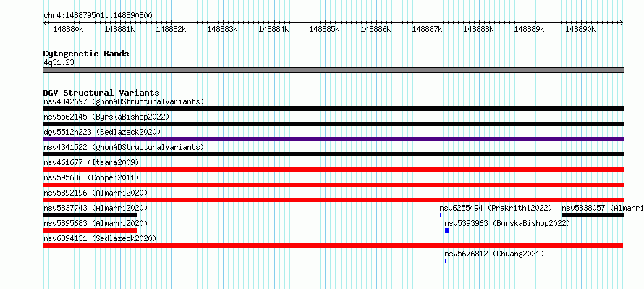Select the red bar under nsv6394131
Viewport: 644px width, 289px height.
point(333,246)
